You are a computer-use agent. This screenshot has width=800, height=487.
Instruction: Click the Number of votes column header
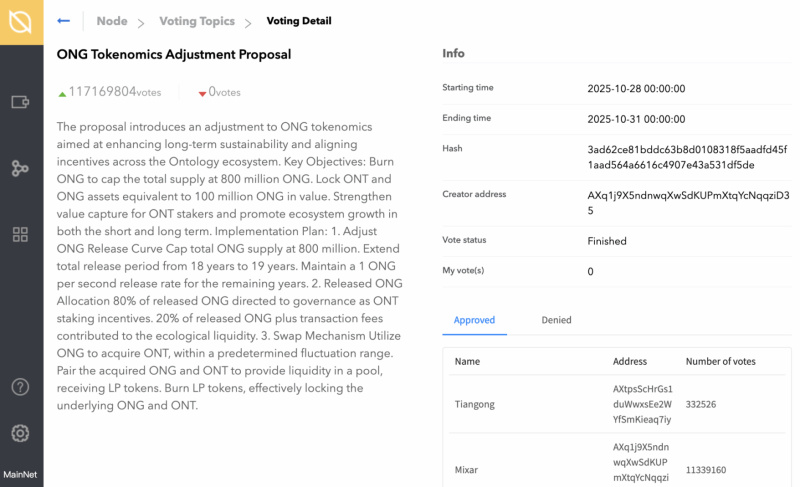pos(720,362)
